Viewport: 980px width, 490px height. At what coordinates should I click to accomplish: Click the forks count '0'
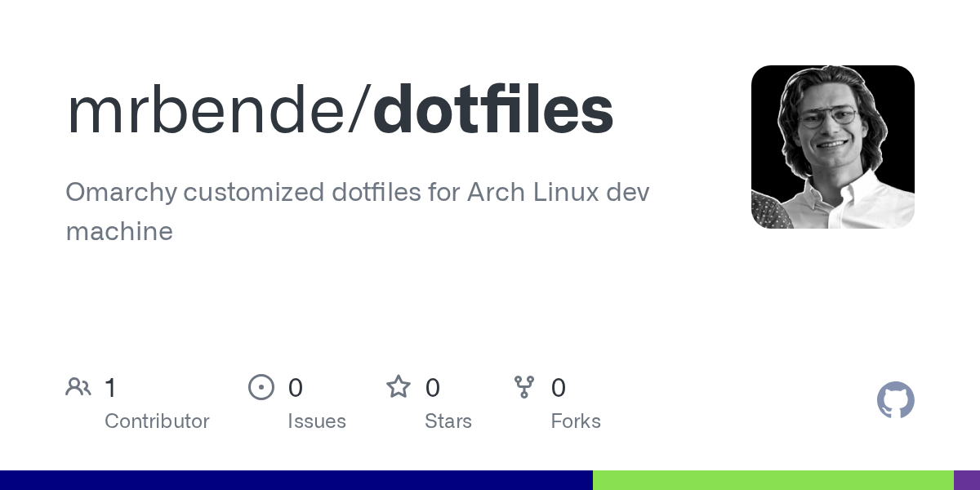coord(559,388)
